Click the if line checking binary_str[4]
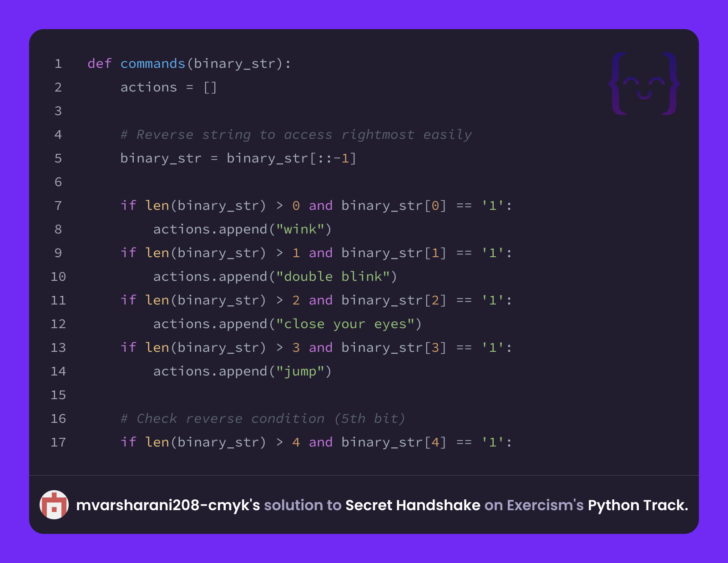 point(316,442)
